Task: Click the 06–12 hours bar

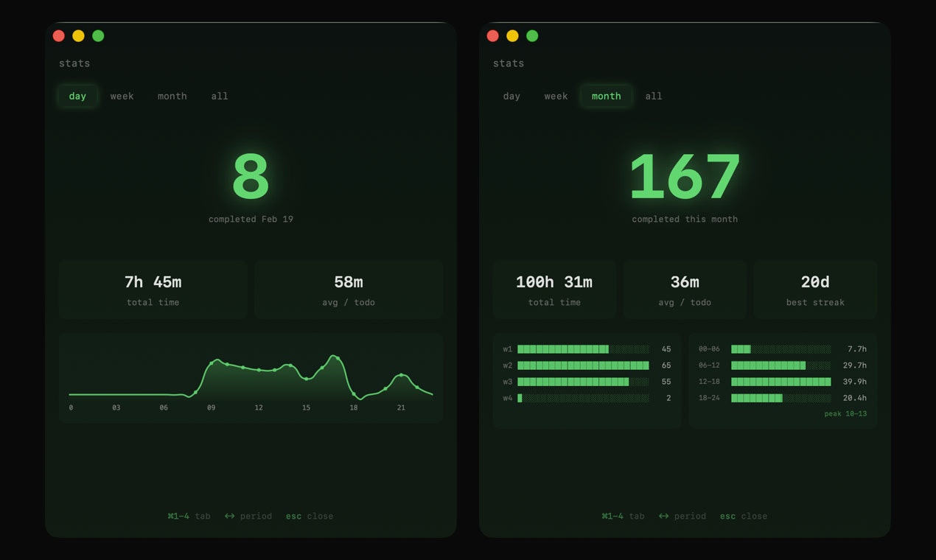Action: tap(780, 365)
